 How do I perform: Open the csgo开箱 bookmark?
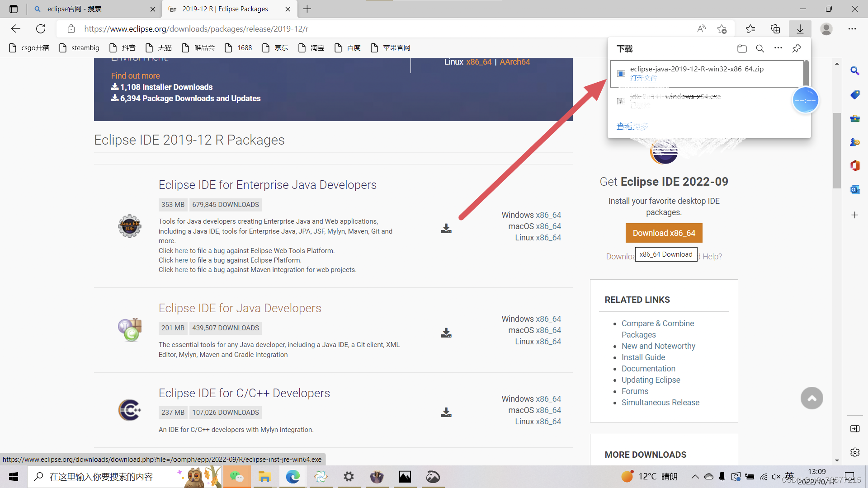(x=29, y=48)
